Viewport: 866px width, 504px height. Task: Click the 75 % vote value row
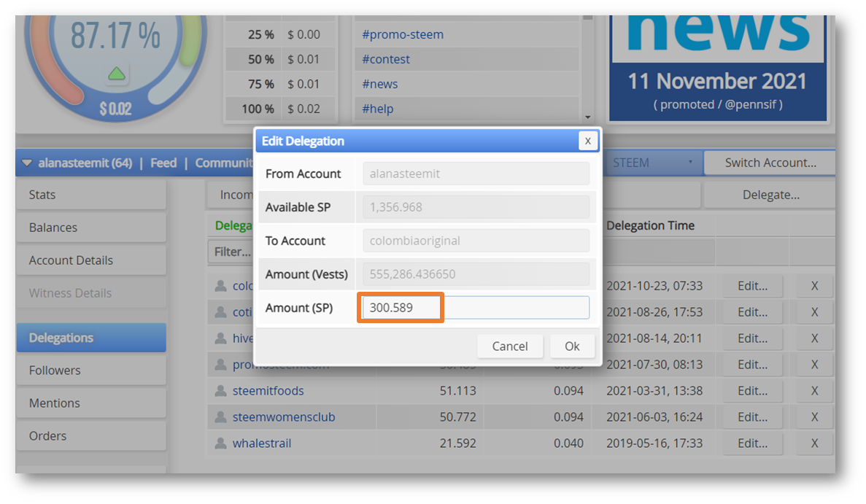[281, 84]
